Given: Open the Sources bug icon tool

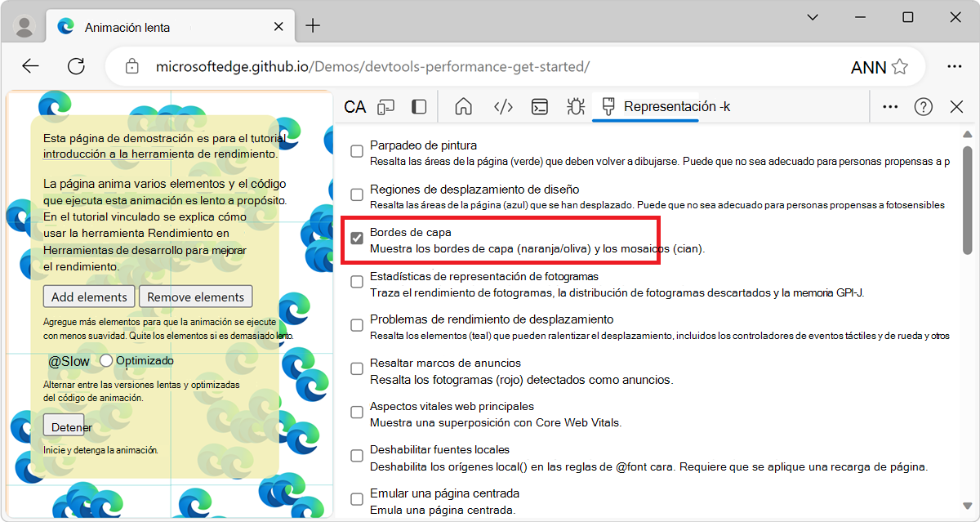Looking at the screenshot, I should 576,106.
